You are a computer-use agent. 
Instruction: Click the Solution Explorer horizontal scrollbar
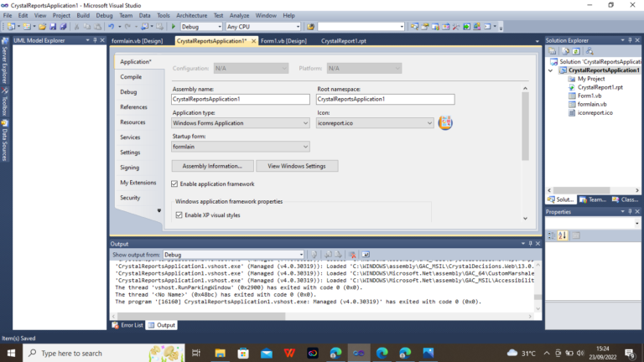click(582, 190)
